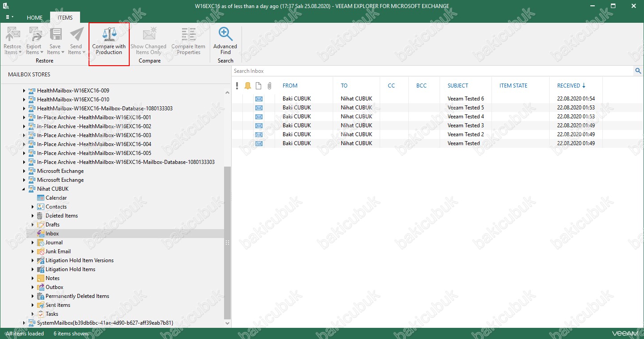Screen dimensions: 644x339
Task: Switch to the ITEMS tab
Action: (65, 18)
